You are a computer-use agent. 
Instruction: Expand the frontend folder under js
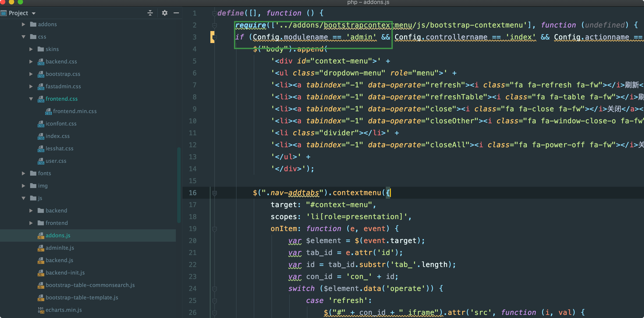[x=31, y=223]
